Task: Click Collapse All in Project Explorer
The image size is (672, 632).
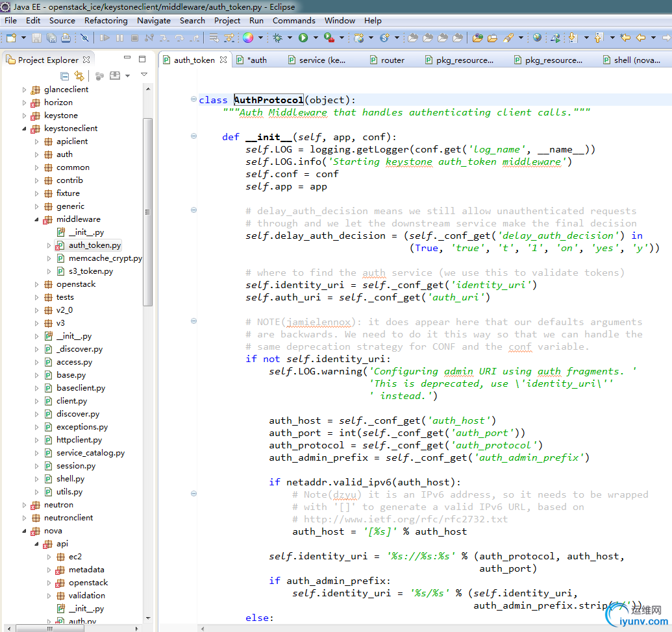Action: [65, 76]
